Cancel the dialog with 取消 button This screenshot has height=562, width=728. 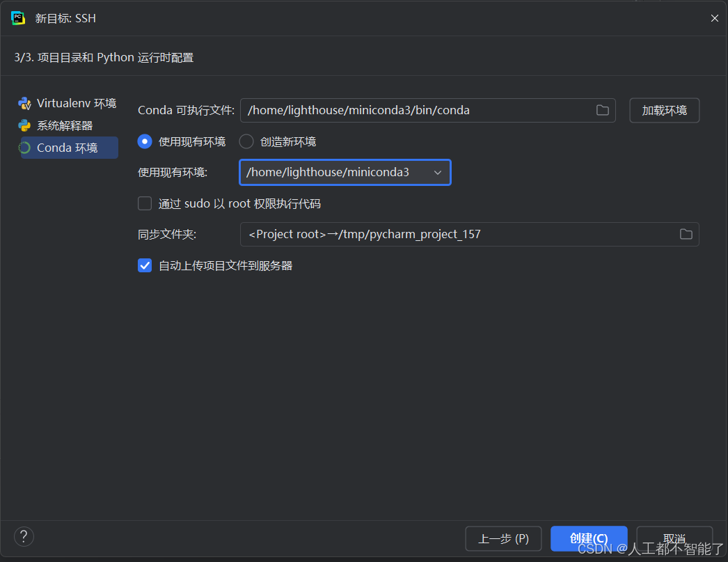point(674,538)
